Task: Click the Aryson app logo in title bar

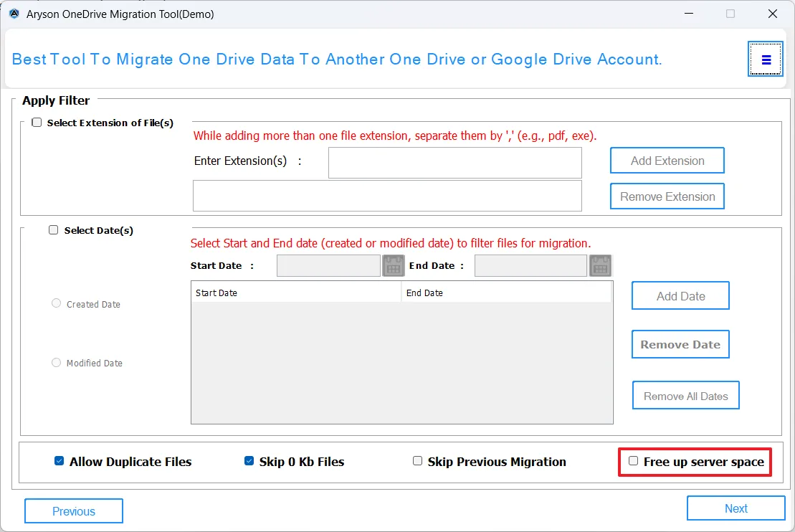Action: [14, 14]
